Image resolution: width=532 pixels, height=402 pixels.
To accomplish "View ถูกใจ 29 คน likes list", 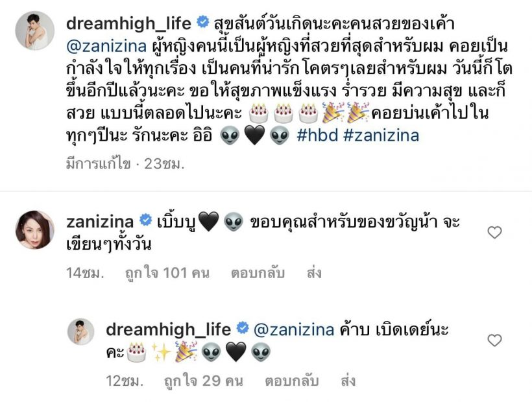I will pos(204,381).
